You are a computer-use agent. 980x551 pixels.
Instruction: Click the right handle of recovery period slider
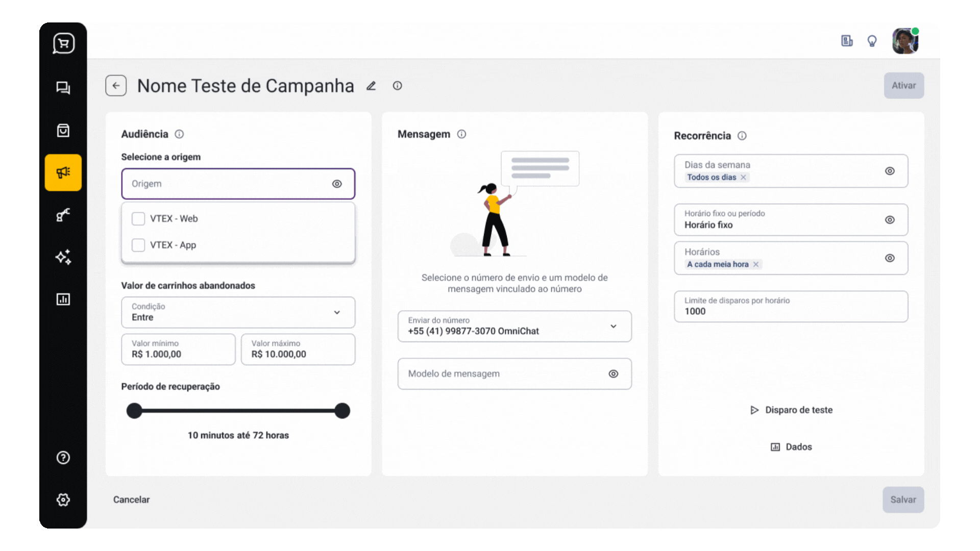coord(342,411)
